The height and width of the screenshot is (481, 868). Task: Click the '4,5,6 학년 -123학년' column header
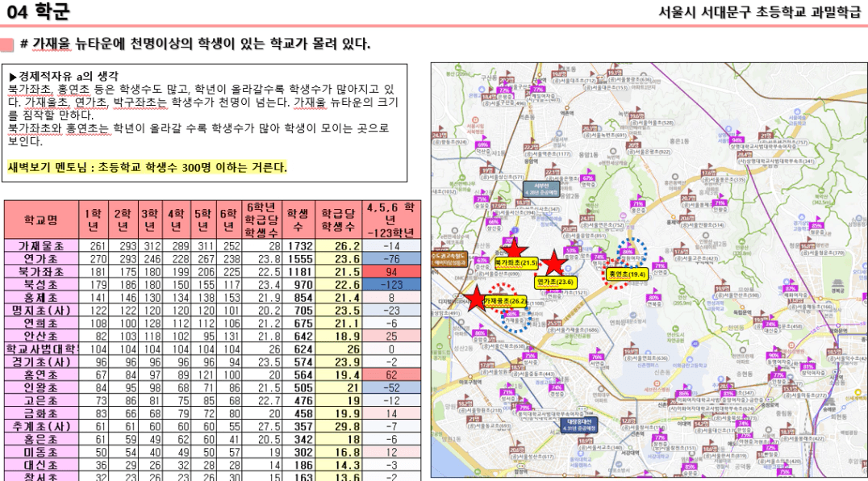(390, 220)
